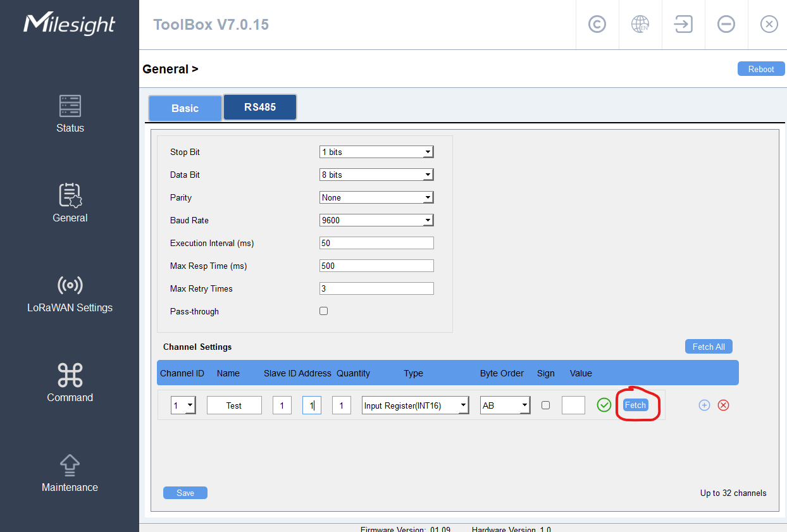Add a new channel with plus icon
The height and width of the screenshot is (532, 787).
704,405
